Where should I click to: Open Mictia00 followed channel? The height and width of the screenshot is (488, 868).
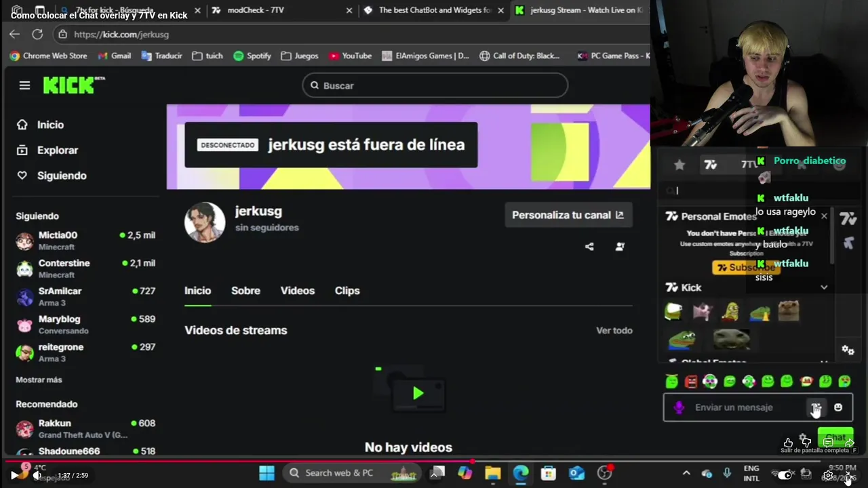pos(85,241)
